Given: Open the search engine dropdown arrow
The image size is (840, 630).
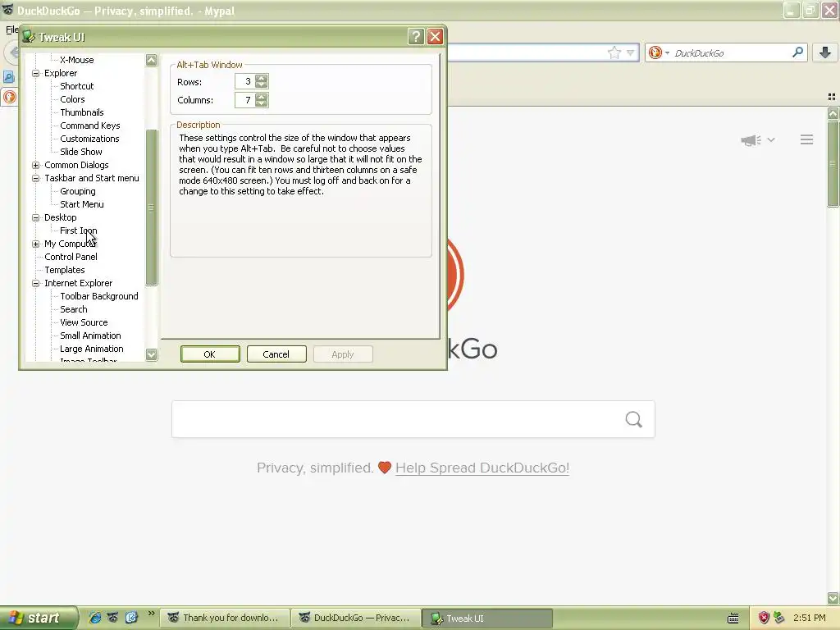Looking at the screenshot, I should pos(667,52).
